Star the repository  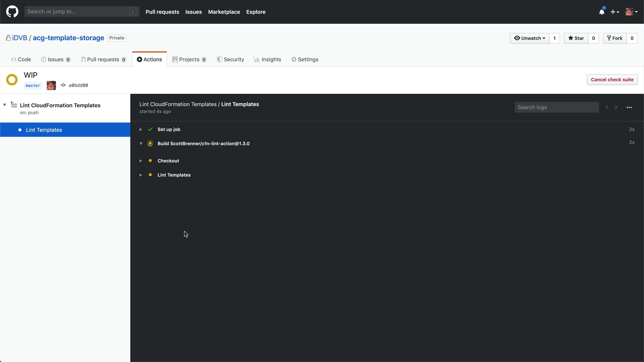pyautogui.click(x=576, y=38)
